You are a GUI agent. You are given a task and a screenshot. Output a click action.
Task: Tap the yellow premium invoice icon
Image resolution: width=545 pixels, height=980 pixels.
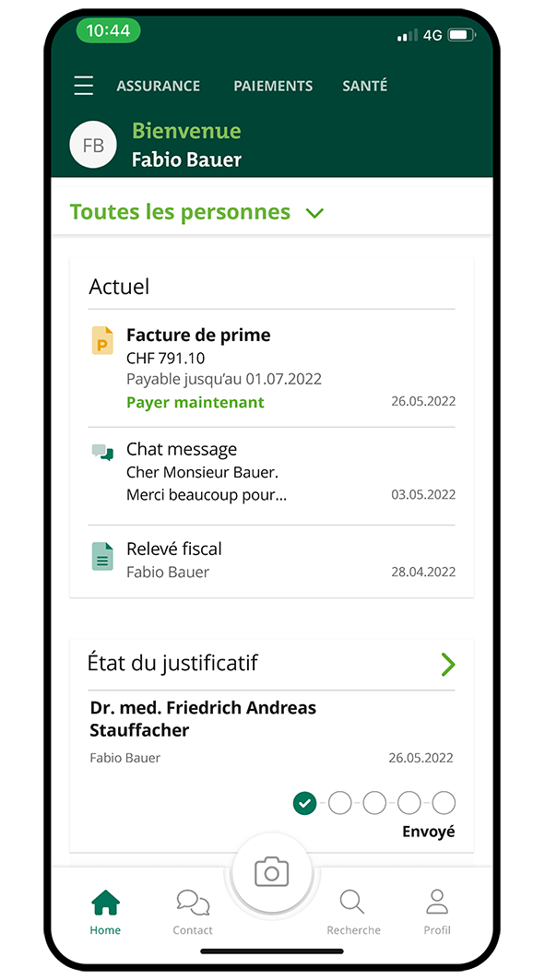pyautogui.click(x=102, y=340)
